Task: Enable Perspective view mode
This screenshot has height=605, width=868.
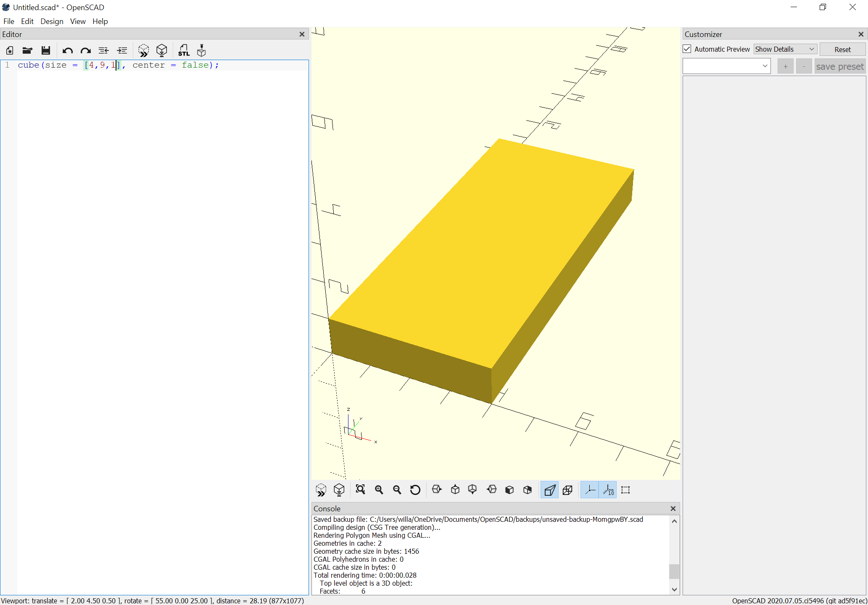Action: (x=549, y=489)
